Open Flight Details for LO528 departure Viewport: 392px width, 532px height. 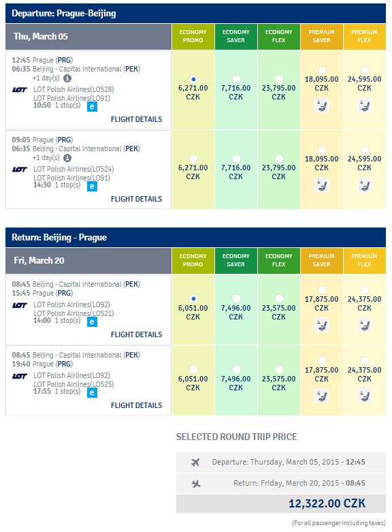coord(136,119)
